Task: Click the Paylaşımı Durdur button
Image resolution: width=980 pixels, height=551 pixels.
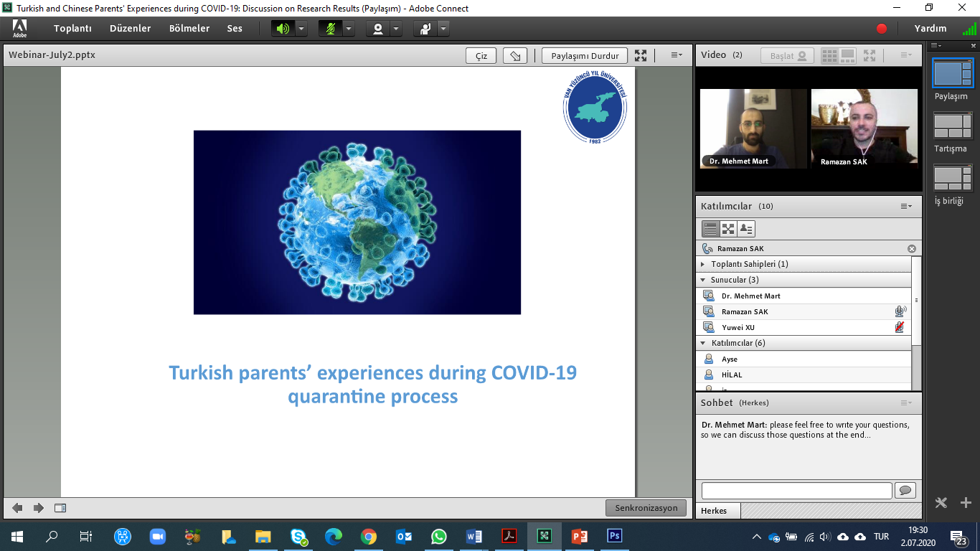Action: [584, 55]
